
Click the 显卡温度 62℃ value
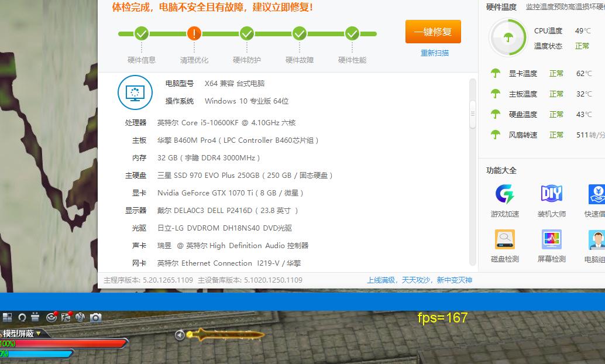coord(584,73)
